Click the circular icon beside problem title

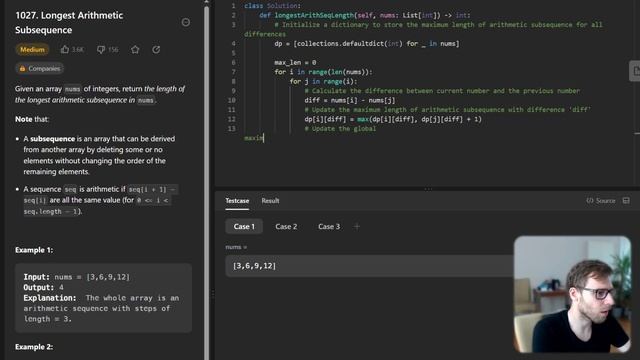[186, 22]
